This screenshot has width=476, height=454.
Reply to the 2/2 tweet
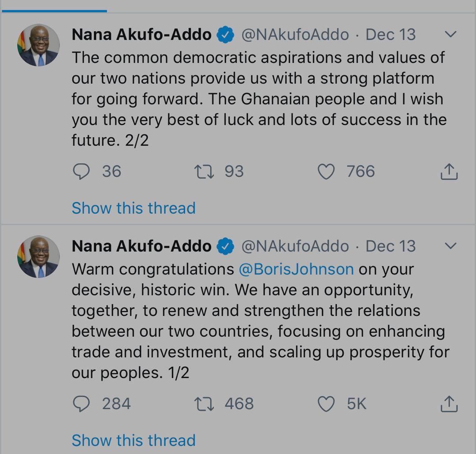click(82, 171)
